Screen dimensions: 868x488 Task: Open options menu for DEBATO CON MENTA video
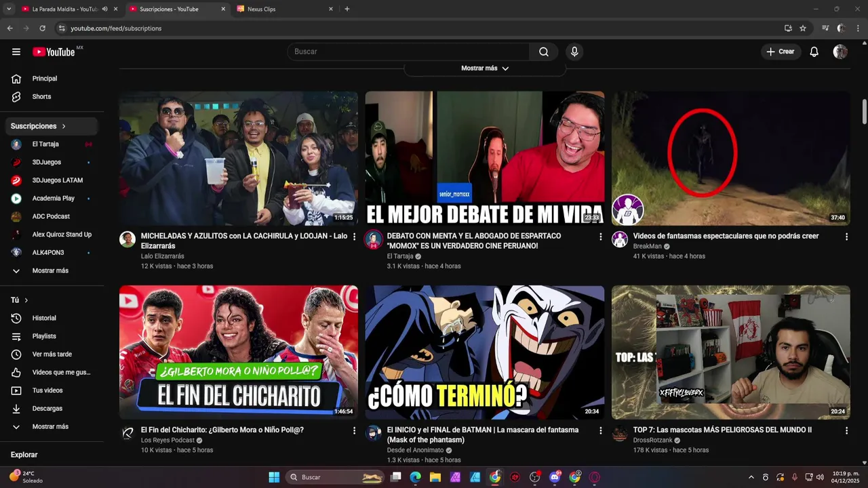(x=600, y=237)
